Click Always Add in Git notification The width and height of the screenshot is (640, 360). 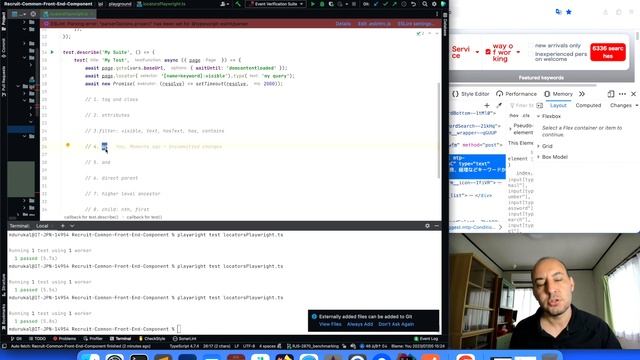click(x=360, y=324)
